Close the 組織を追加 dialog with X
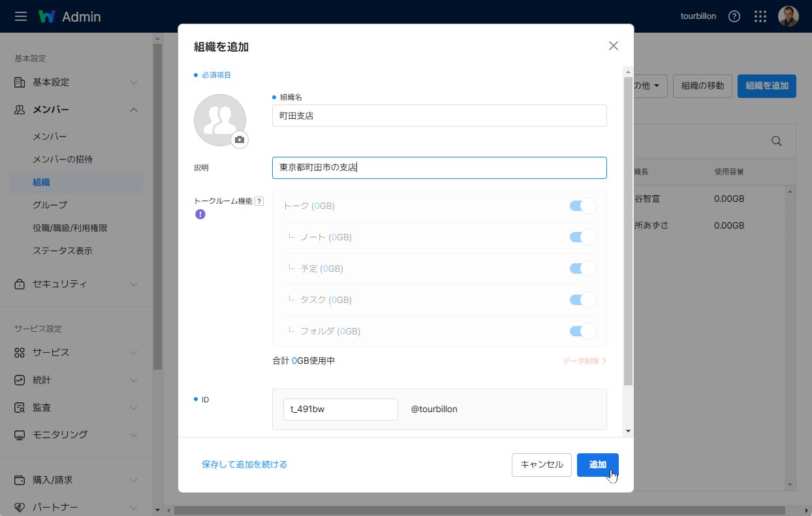The height and width of the screenshot is (516, 812). point(613,46)
